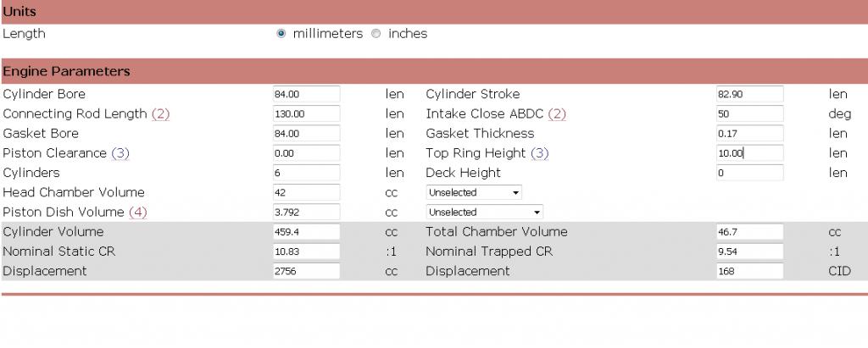
Task: Open the Piston Dish Volume dropdown
Action: tap(484, 212)
